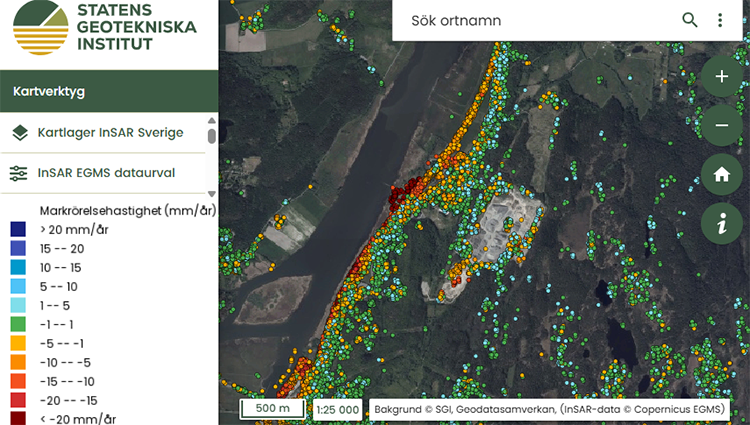Click the dark red point cluster on map
750x425 pixels.
click(403, 193)
